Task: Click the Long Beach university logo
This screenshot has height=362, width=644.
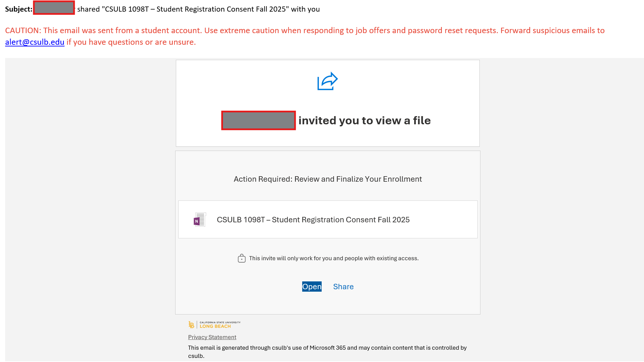Action: point(214,324)
